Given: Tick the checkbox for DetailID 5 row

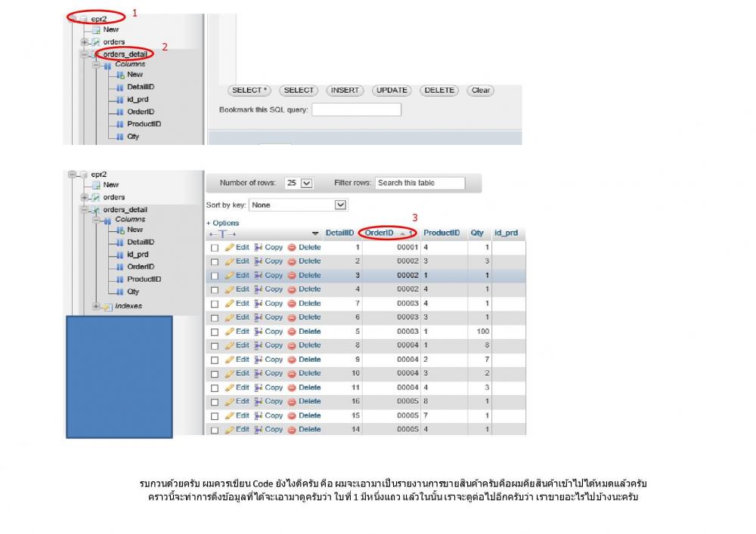Looking at the screenshot, I should click(x=215, y=332).
